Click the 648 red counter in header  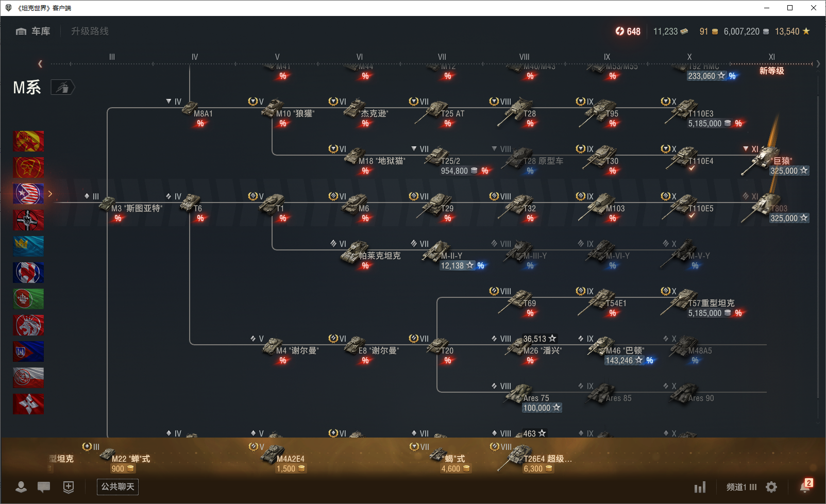point(628,31)
